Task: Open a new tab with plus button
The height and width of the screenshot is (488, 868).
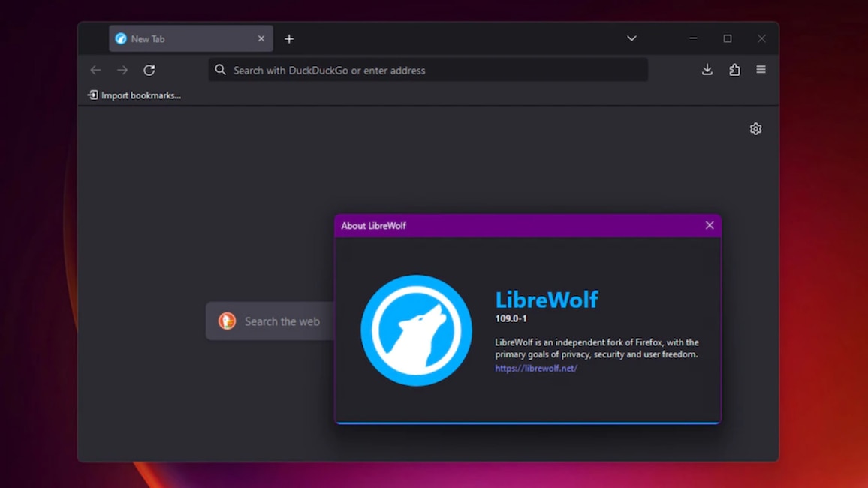Action: pyautogui.click(x=289, y=39)
